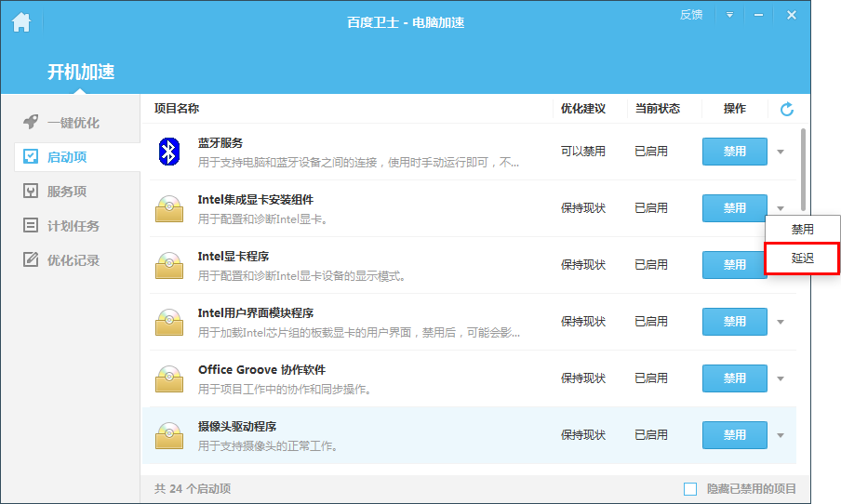This screenshot has height=504, width=841.
Task: Click 保持现状 for Office Groove row
Action: [583, 378]
